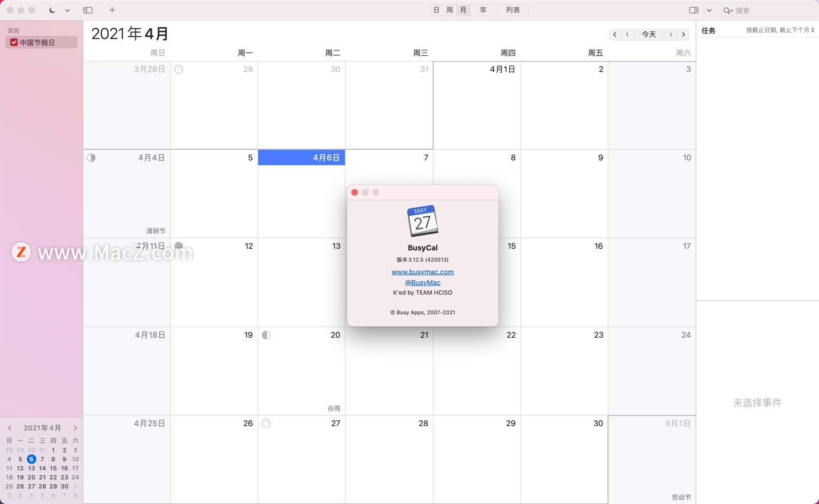This screenshot has height=504, width=819.
Task: Toggle the left sidebar panel icon
Action: 88,10
